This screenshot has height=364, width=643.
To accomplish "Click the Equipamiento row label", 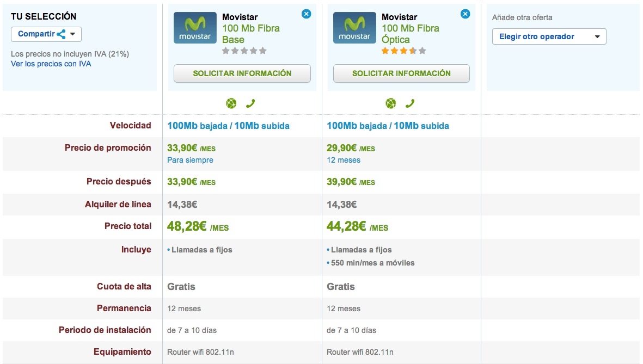I will click(x=123, y=351).
